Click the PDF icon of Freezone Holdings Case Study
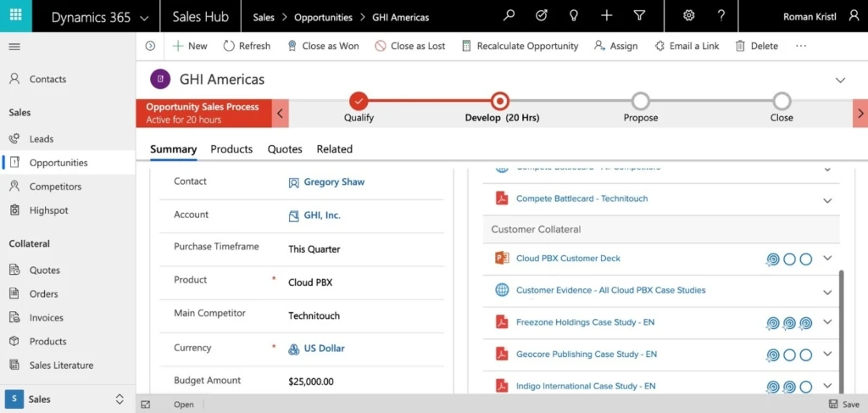The height and width of the screenshot is (413, 868). coord(502,322)
